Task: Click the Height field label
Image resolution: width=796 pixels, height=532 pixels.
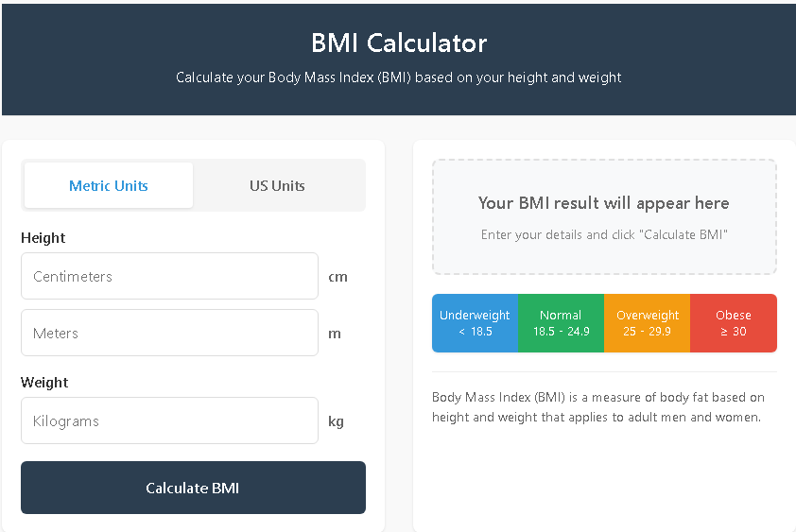Action: pyautogui.click(x=43, y=238)
